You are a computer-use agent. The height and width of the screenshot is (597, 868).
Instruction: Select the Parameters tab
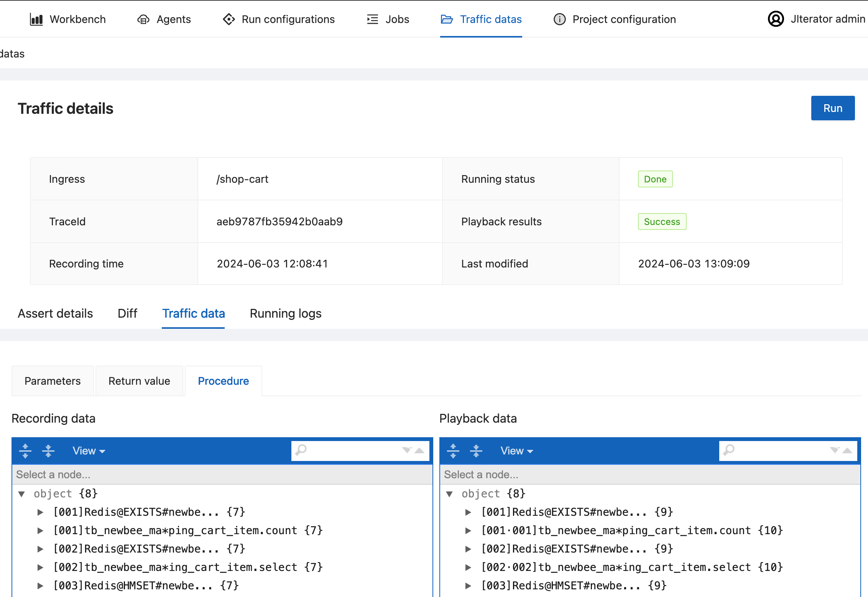(53, 381)
